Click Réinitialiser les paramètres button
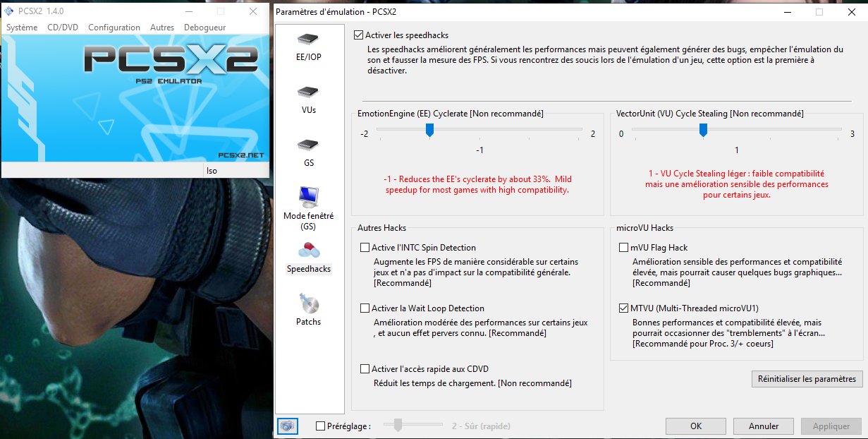 (x=807, y=379)
